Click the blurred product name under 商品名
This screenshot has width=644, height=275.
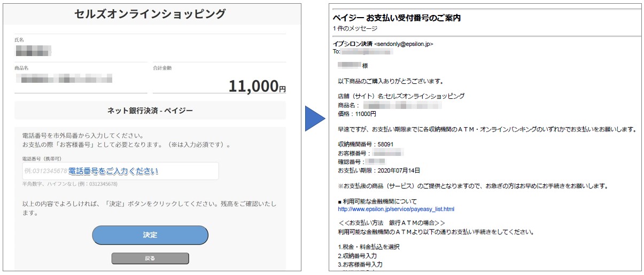[64, 79]
